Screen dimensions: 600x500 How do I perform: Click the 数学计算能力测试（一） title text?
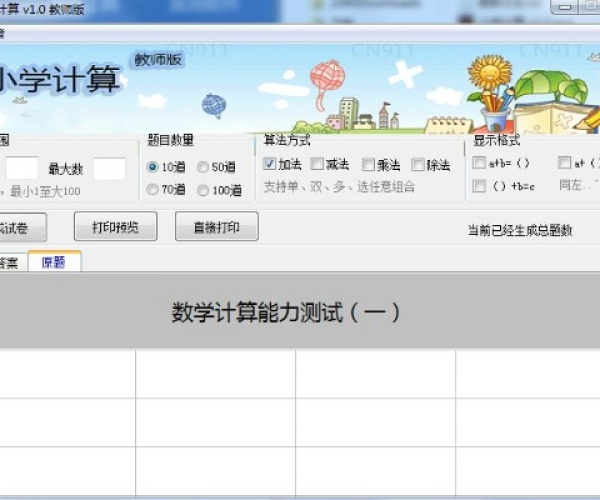coord(286,312)
